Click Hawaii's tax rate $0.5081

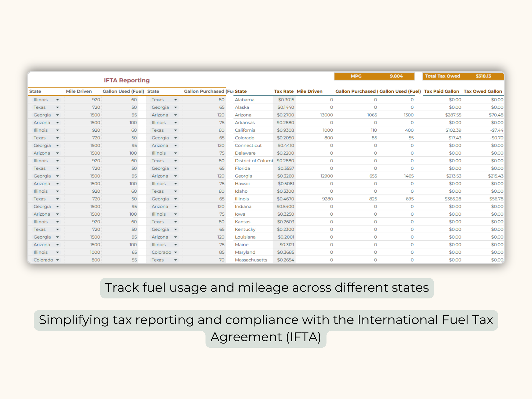coord(286,184)
